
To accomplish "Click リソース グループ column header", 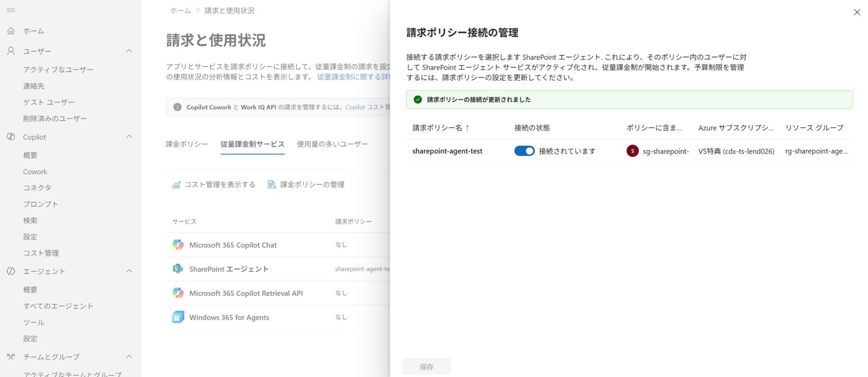I will tap(814, 128).
